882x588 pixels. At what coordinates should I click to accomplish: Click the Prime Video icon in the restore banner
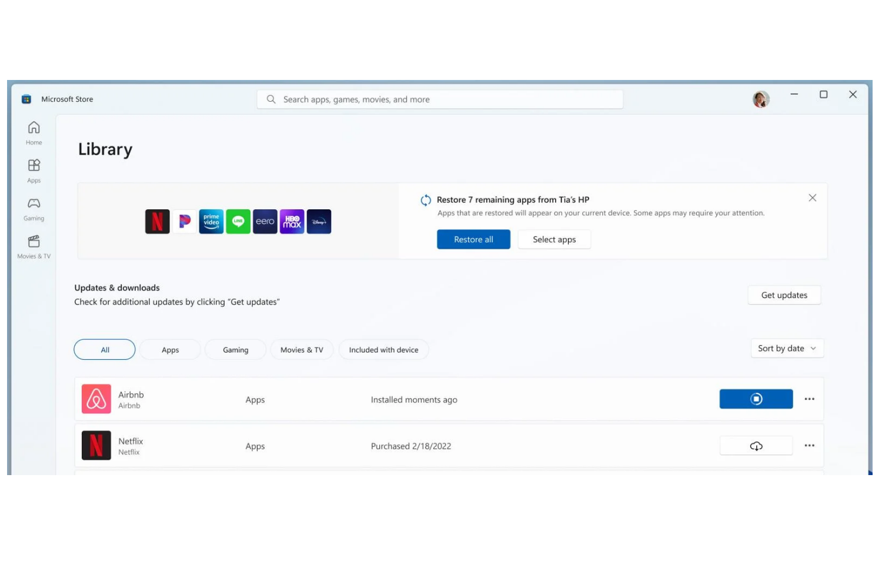[211, 221]
